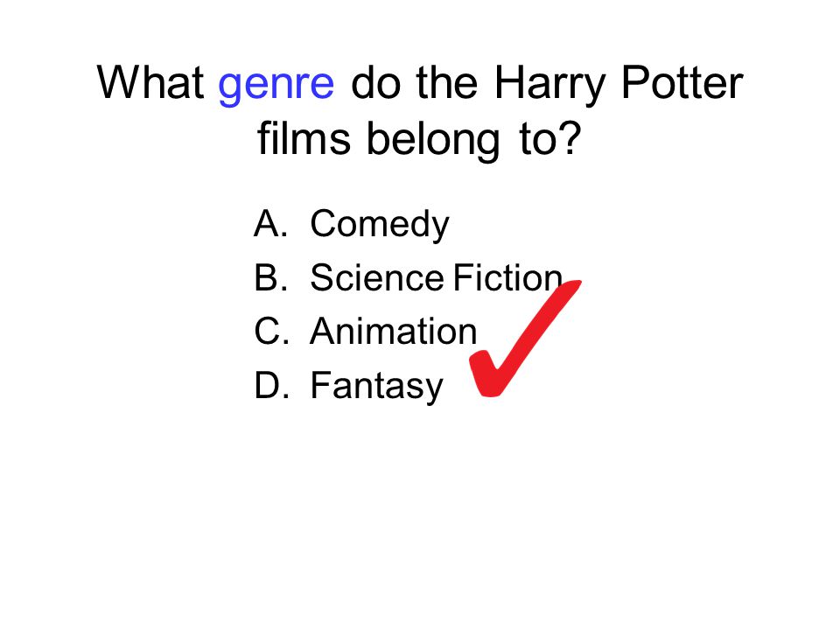Click the letter C option marker
Screen dimensions: 840x630
click(271, 331)
